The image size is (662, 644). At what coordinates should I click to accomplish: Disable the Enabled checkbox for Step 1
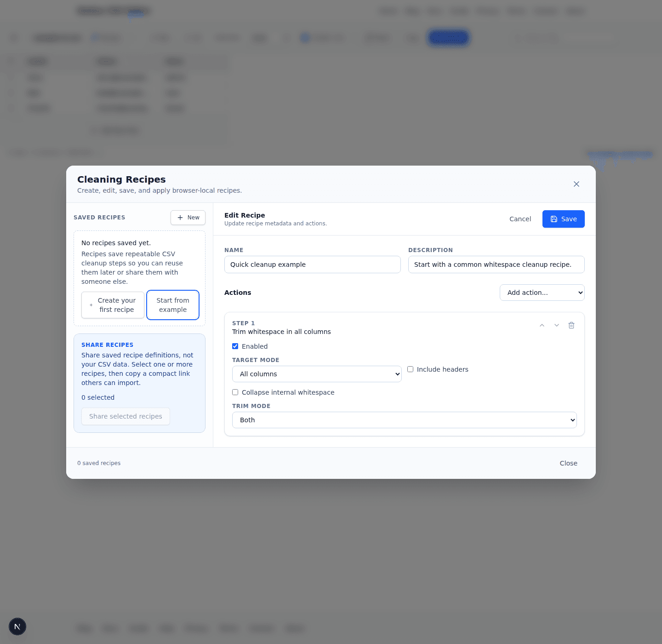235,346
